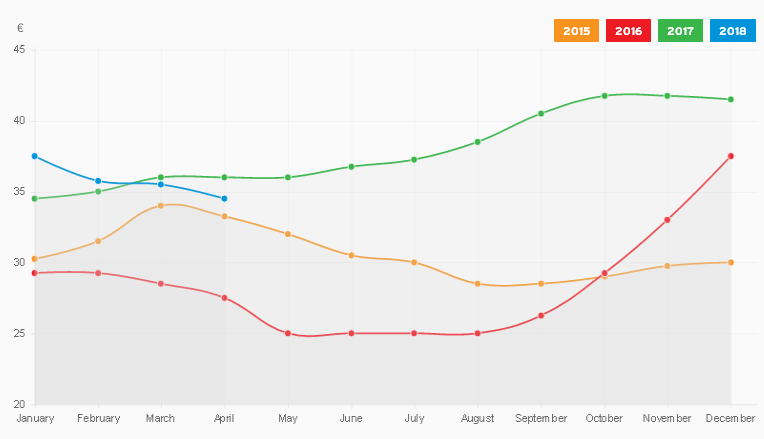The height and width of the screenshot is (439, 764).
Task: Click the red 2016 point for May
Action: point(288,333)
